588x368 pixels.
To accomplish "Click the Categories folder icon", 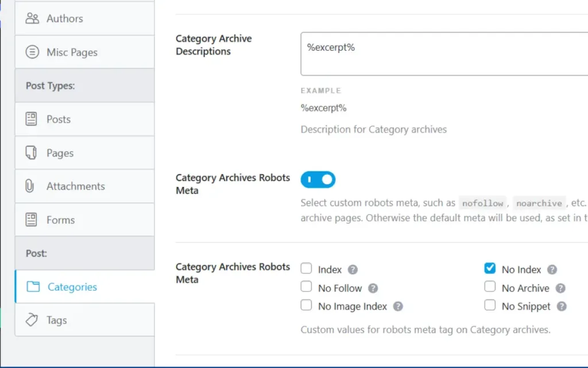I will (33, 286).
